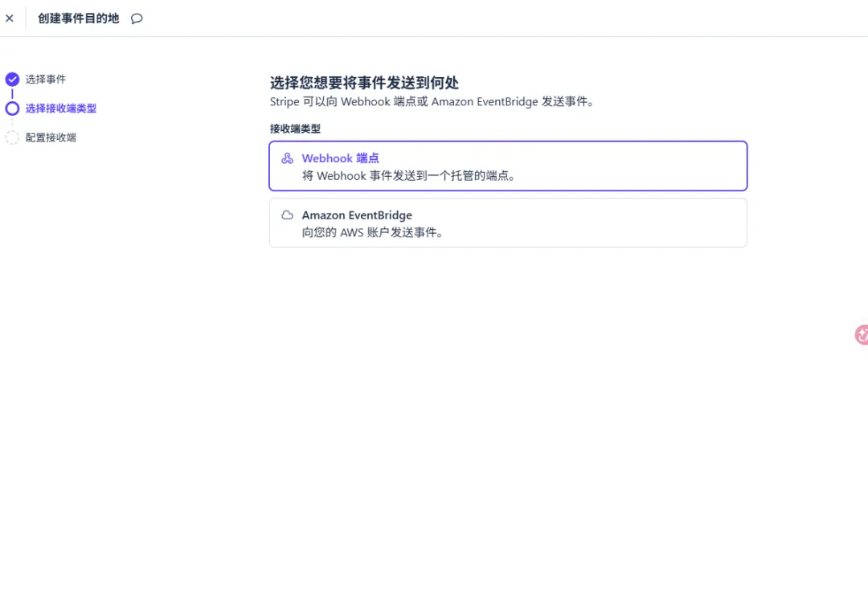Click the 向您的 AWS 账户发送事件 description
868x610 pixels.
pyautogui.click(x=373, y=233)
